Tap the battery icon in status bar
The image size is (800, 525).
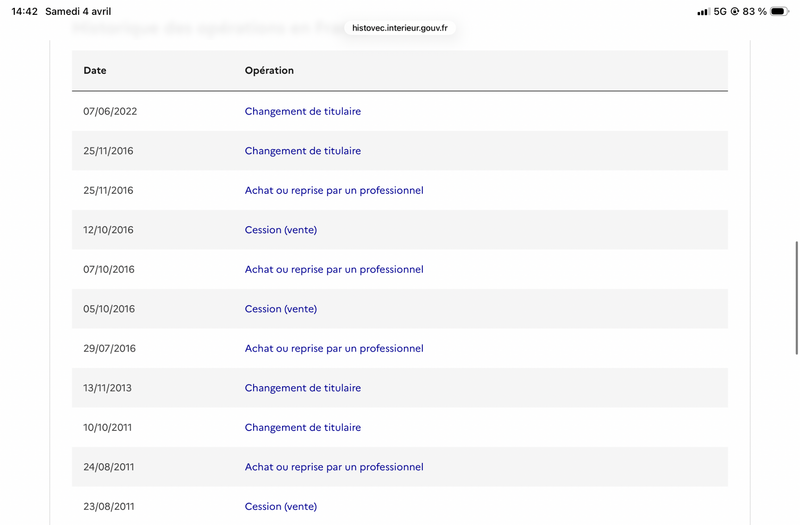pos(779,11)
